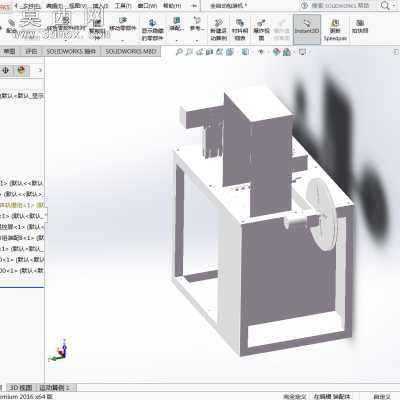
Task: Select the Exploded View tool
Action: point(262,29)
